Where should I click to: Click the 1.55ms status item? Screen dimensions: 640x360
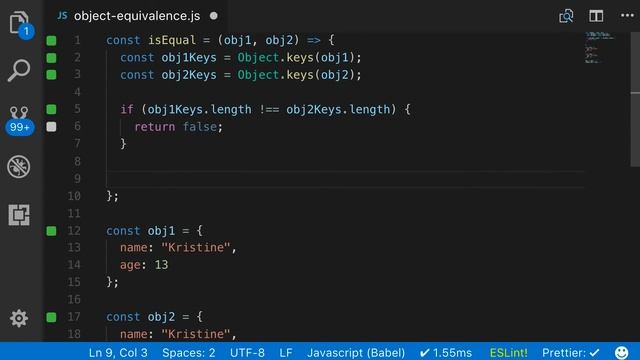(446, 353)
